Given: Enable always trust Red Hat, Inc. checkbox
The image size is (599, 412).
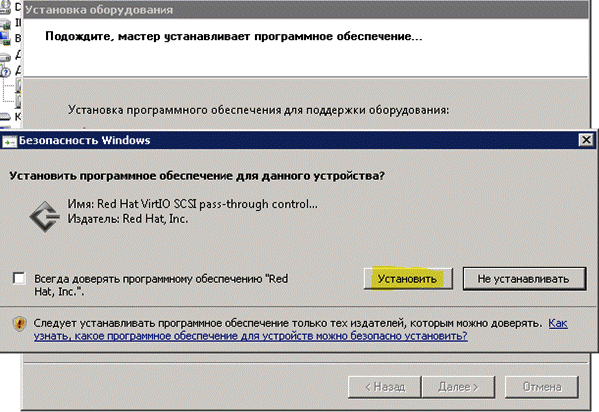Looking at the screenshot, I should [x=19, y=278].
